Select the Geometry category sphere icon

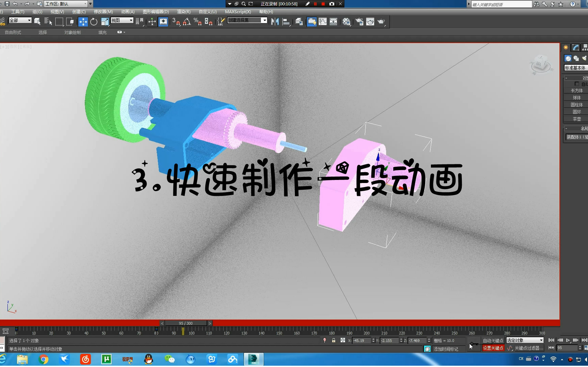coord(568,58)
